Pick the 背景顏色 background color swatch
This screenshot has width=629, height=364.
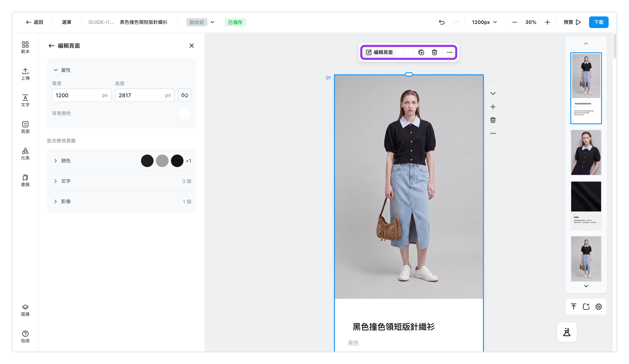[184, 113]
